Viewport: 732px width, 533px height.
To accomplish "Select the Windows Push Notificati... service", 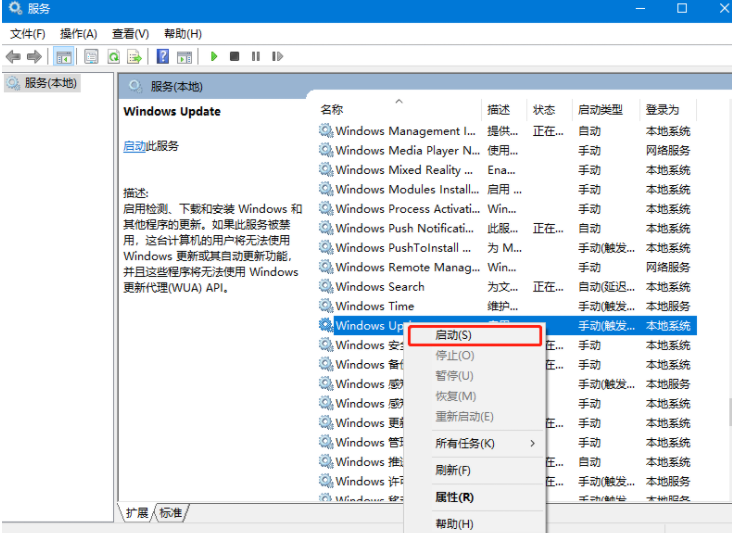I will pyautogui.click(x=507, y=228).
